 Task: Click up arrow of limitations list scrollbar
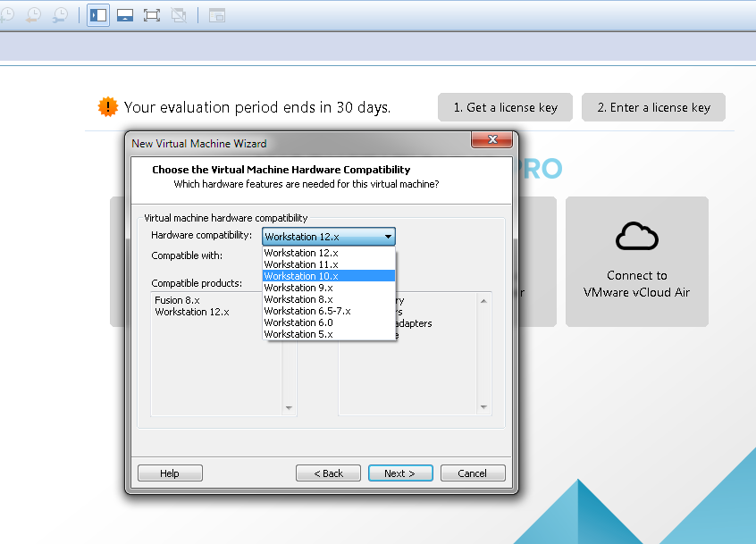tap(483, 301)
